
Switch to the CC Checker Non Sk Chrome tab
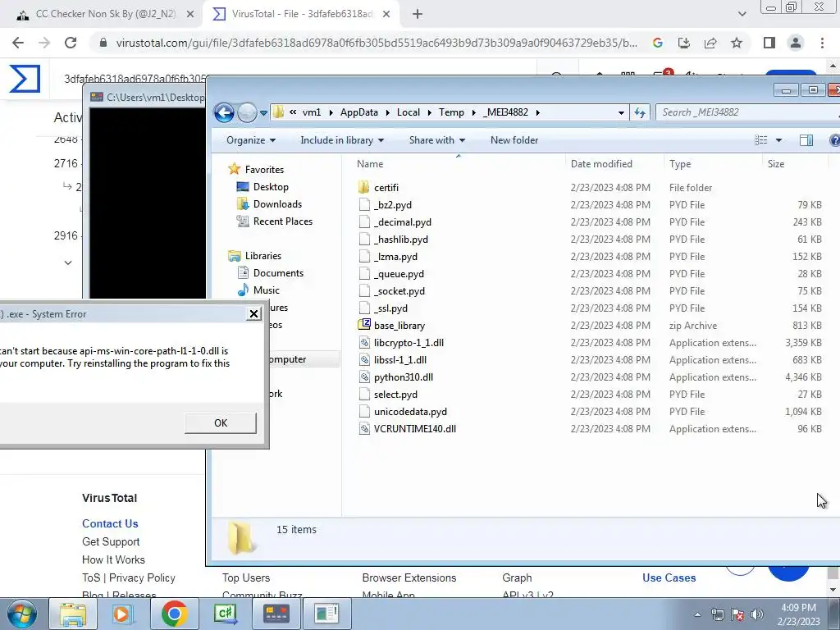(x=105, y=14)
